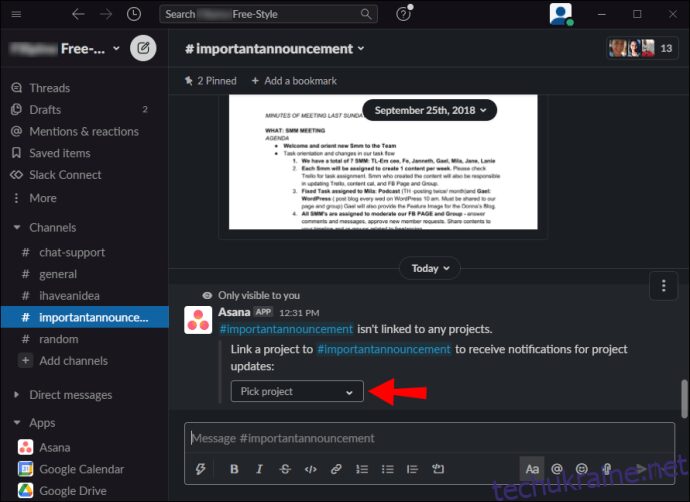Click the #importantannouncement link after 'Link a project to'

384,349
